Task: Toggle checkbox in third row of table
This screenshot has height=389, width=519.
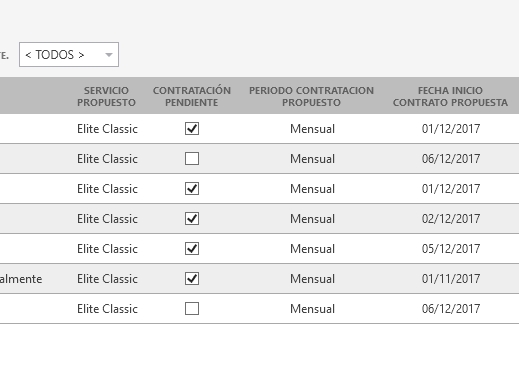Action: 192,189
